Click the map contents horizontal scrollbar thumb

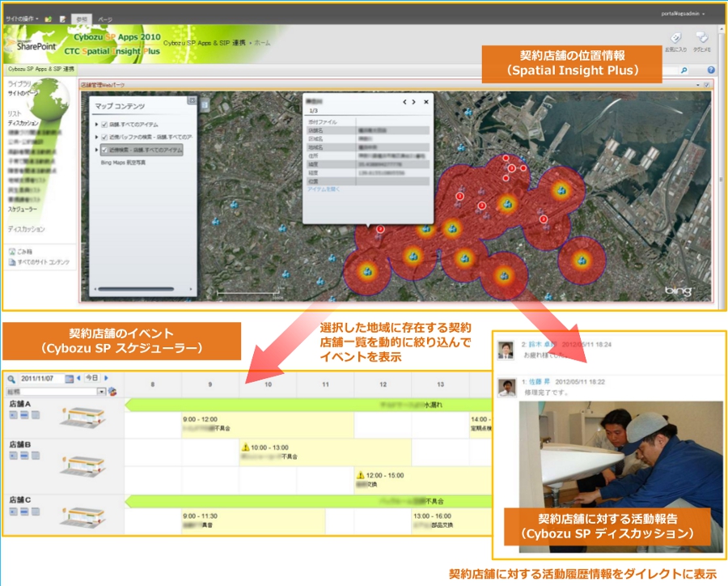click(136, 289)
